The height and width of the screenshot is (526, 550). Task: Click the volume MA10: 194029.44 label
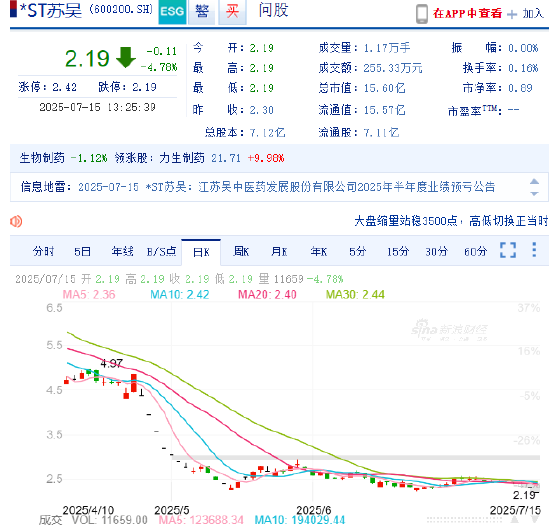(x=300, y=520)
